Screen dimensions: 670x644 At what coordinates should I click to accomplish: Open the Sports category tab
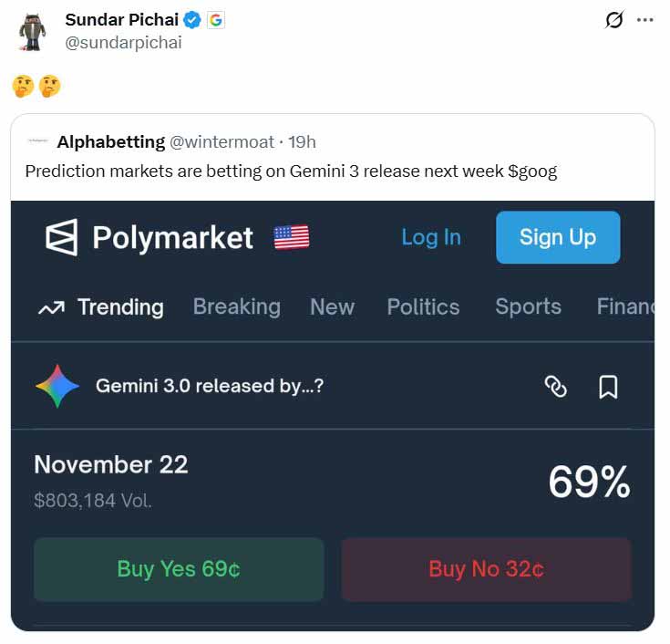[528, 307]
